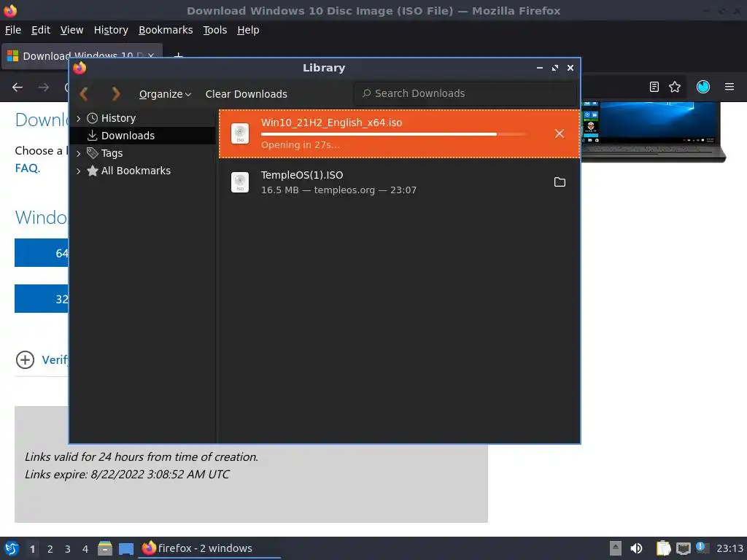Click the Win10 ISO file icon
Image resolution: width=747 pixels, height=560 pixels.
(x=239, y=133)
